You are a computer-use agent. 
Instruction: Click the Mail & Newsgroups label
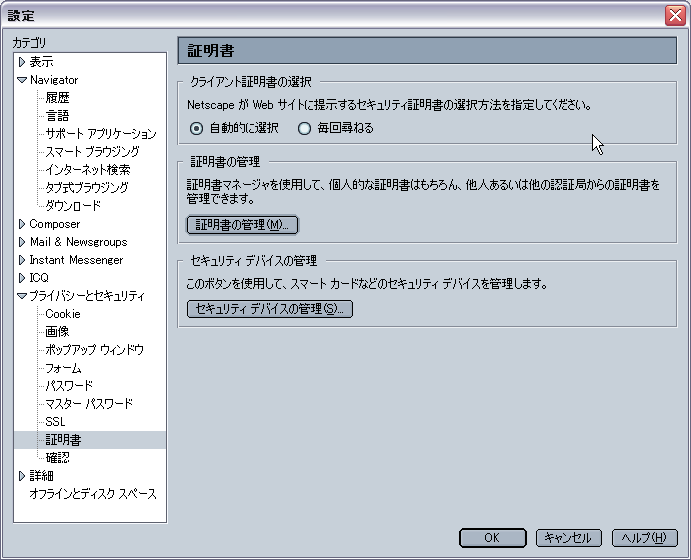(78, 242)
